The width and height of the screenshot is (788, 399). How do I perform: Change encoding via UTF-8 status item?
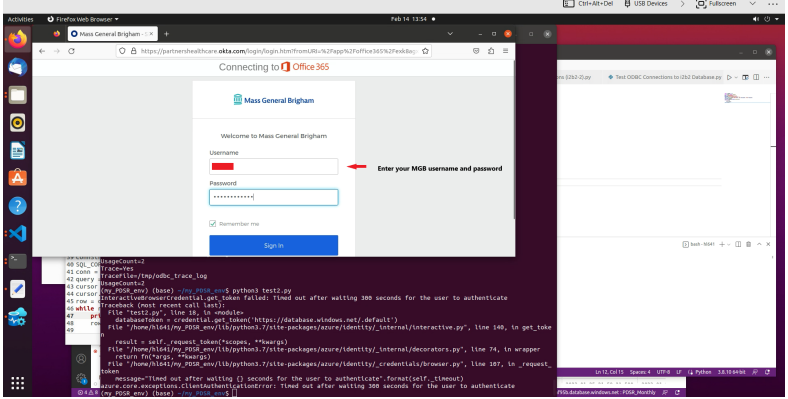663,372
